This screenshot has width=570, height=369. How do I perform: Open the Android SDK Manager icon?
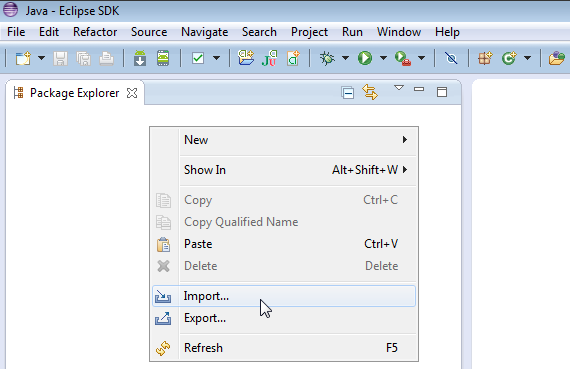140,58
